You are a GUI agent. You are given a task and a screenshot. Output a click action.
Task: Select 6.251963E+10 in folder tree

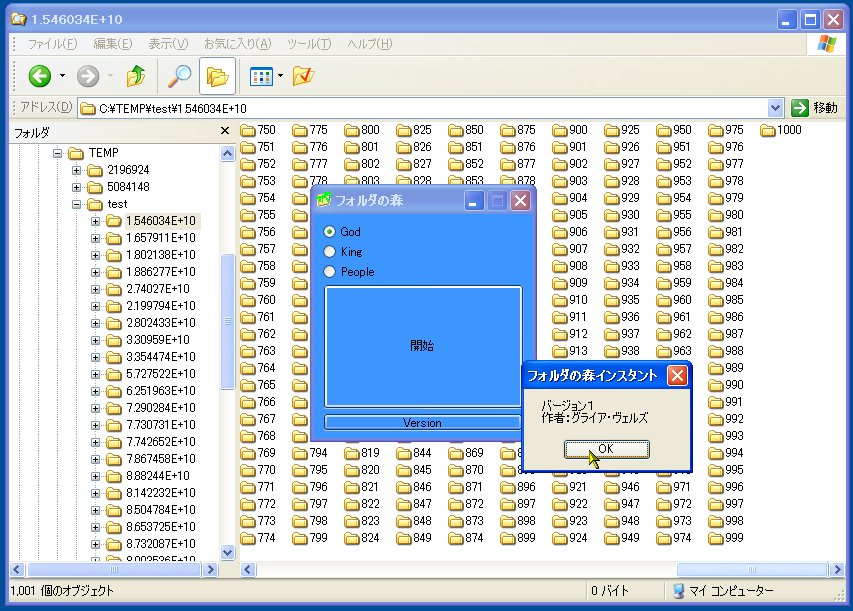tap(160, 391)
